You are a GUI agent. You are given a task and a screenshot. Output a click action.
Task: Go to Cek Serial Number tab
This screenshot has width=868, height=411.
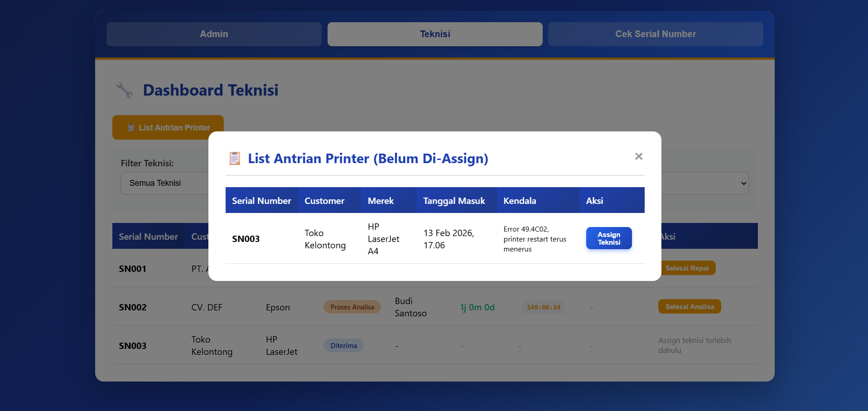tap(655, 34)
